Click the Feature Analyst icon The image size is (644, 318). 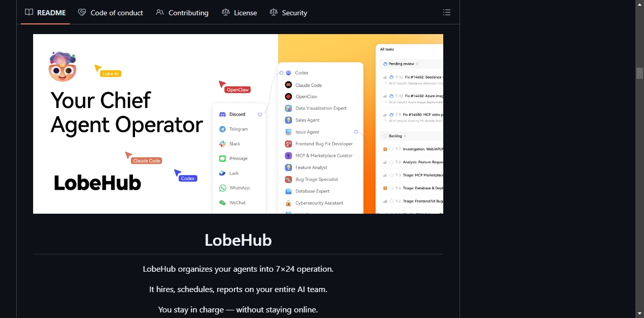coord(288,167)
